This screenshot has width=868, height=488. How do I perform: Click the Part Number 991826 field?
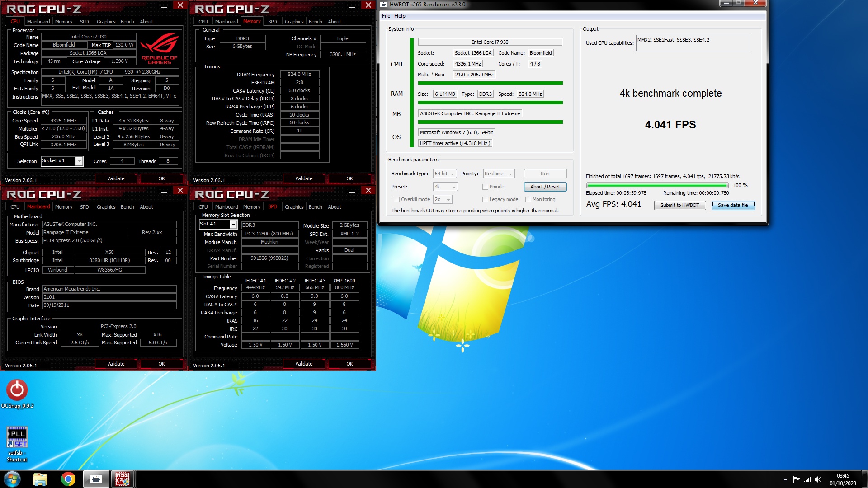coord(269,258)
